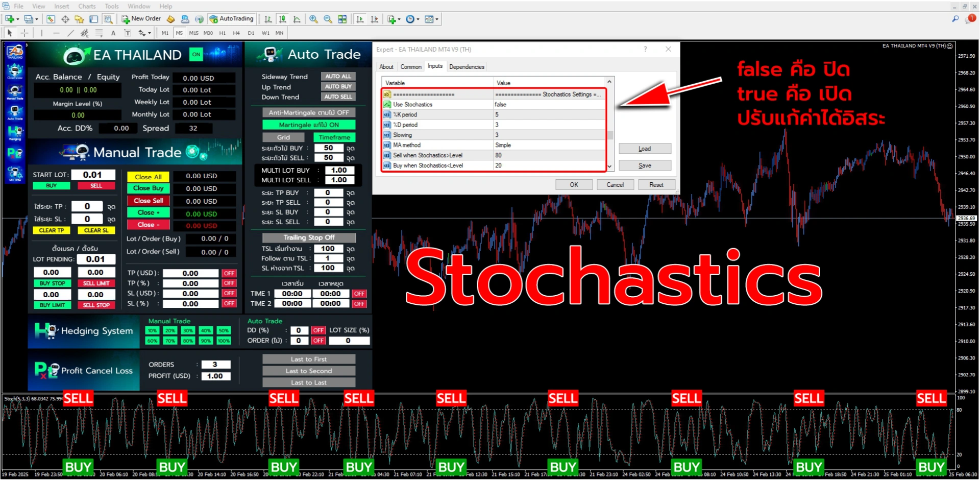Click the Hedging sidebar icon

(15, 133)
